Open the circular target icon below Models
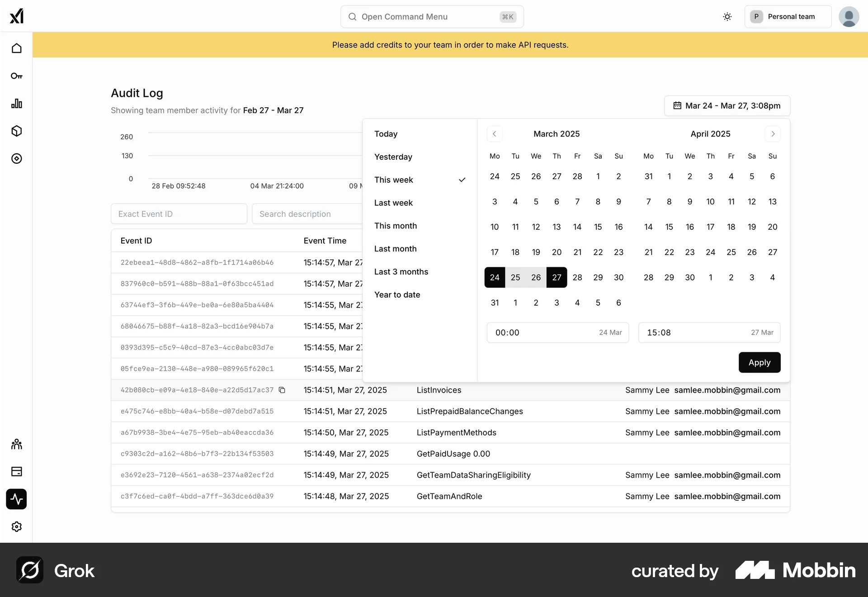 [x=16, y=158]
